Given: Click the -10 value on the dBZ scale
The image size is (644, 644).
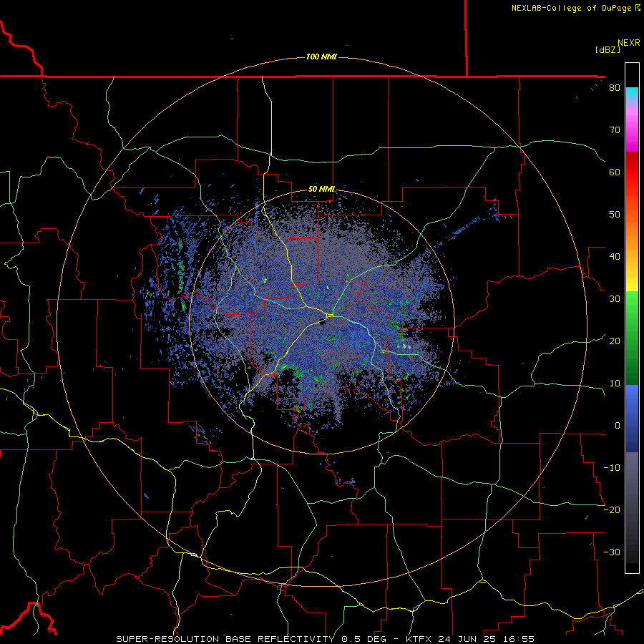Looking at the screenshot, I should coord(612,468).
